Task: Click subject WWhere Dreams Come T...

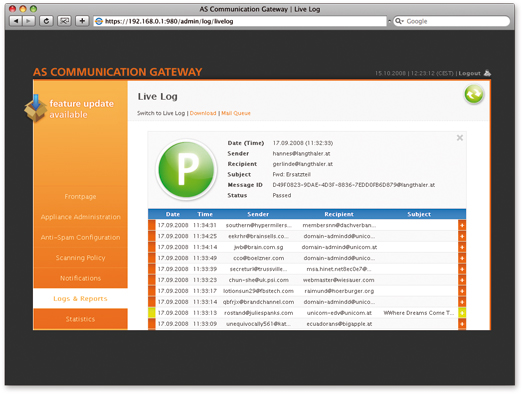Action: (x=419, y=313)
